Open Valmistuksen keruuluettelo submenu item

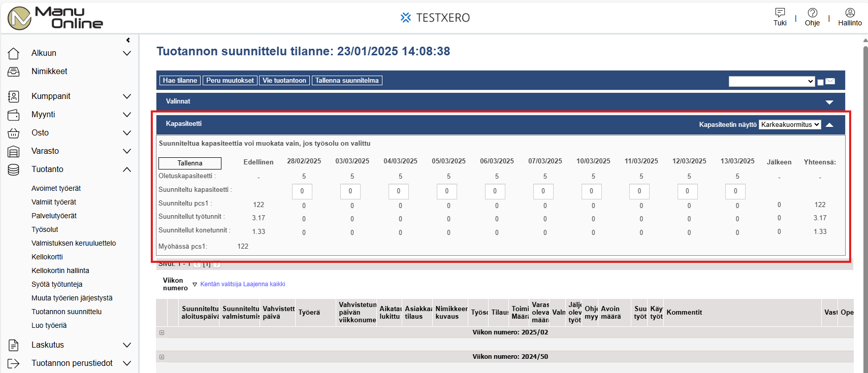[x=74, y=243]
